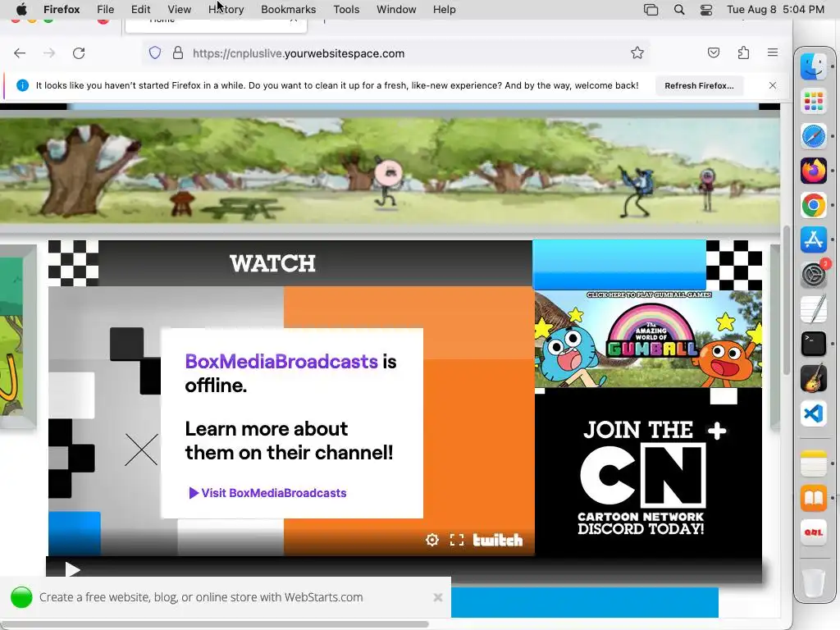
Task: Open the Tools menu
Action: [346, 9]
